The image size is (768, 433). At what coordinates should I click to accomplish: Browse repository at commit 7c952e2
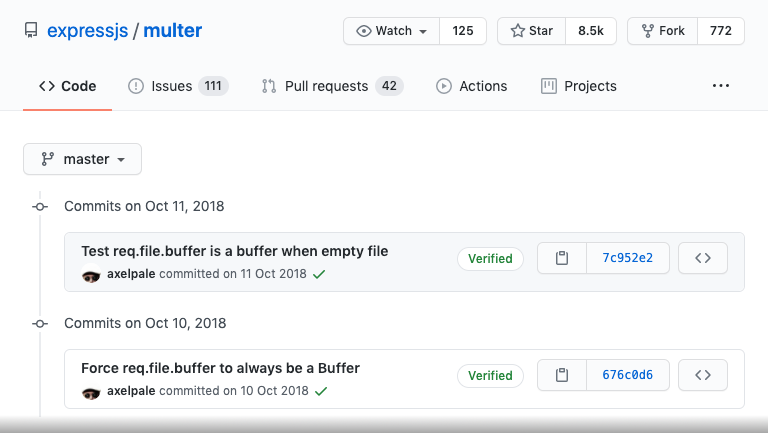[703, 258]
